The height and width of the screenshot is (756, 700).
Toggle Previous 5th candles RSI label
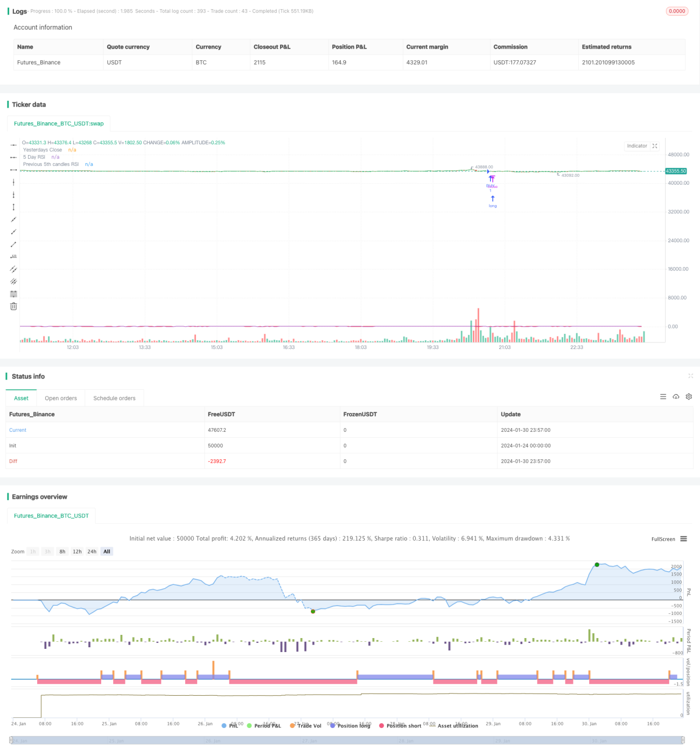[51, 164]
